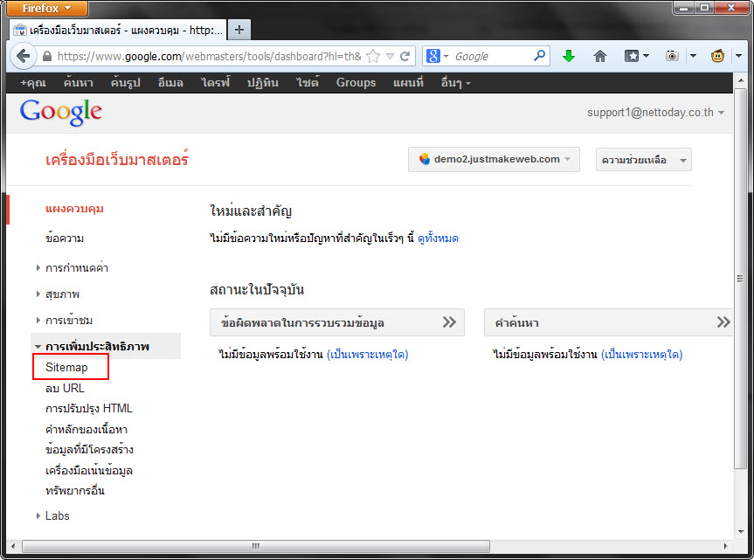Click the camera screenshot toolbar icon
The image size is (754, 560).
point(672,56)
